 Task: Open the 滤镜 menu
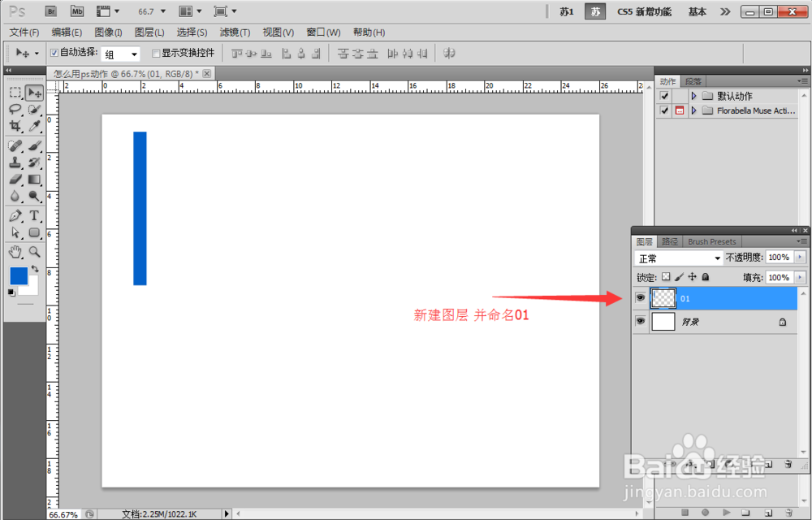coord(234,32)
